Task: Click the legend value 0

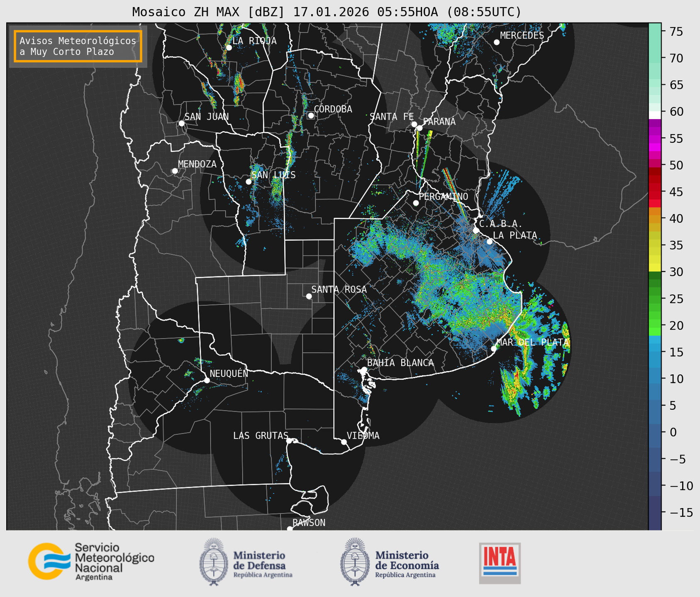Action: tap(673, 432)
